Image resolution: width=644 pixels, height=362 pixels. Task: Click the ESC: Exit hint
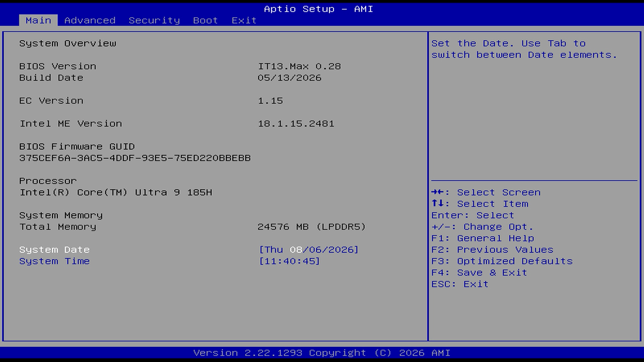(460, 284)
